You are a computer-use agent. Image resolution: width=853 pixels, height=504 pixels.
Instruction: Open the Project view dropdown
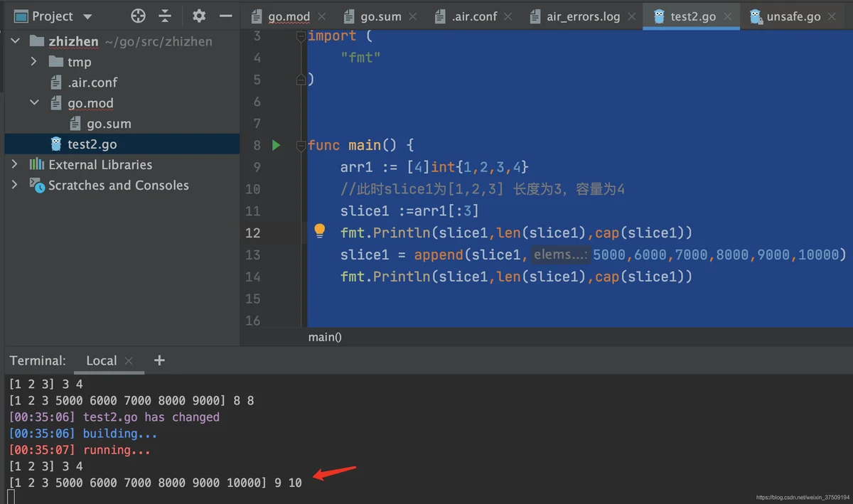pyautogui.click(x=87, y=16)
